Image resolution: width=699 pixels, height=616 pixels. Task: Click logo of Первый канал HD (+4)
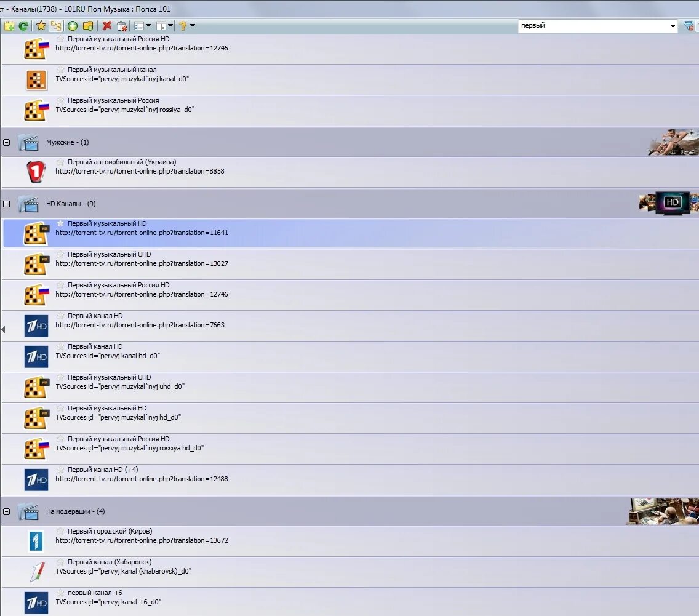click(x=36, y=479)
